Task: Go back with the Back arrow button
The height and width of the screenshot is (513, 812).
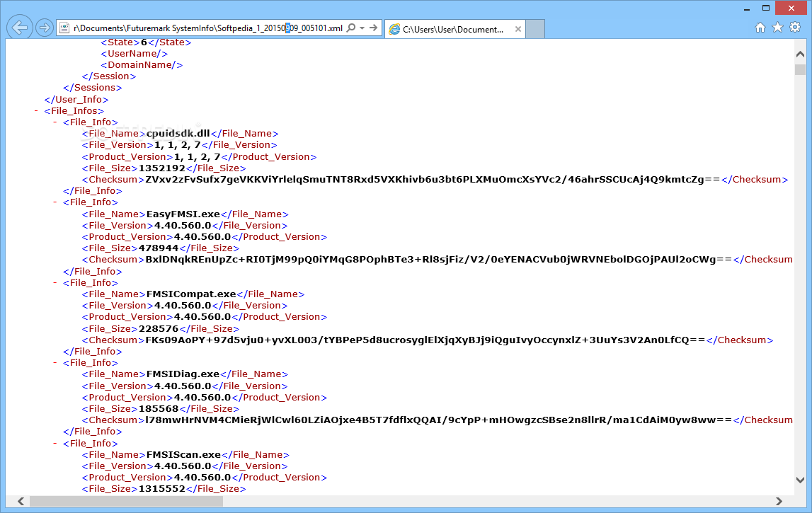Action: pos(20,28)
